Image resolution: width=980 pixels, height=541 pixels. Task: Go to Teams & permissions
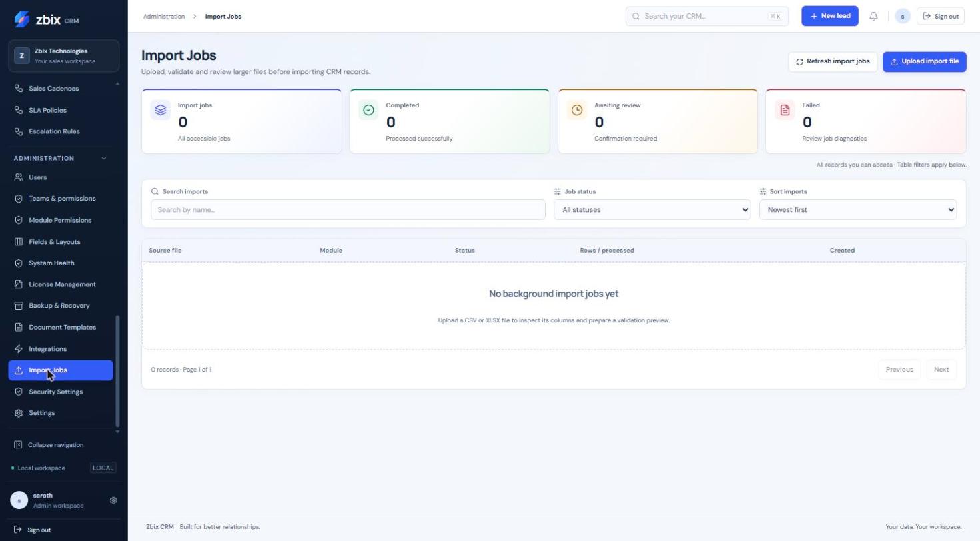(x=61, y=199)
